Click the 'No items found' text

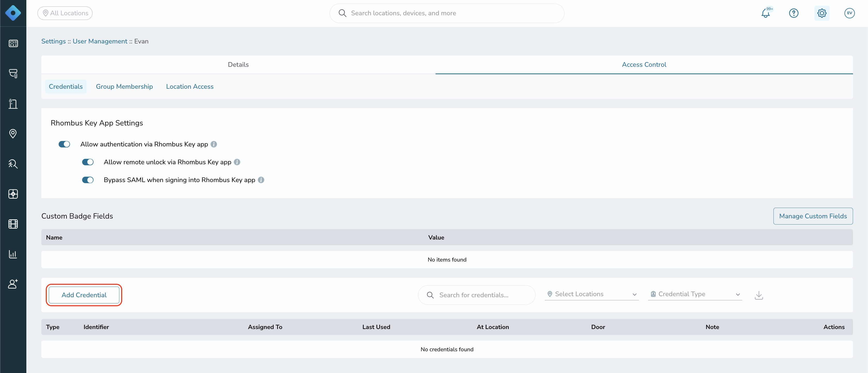coord(447,260)
